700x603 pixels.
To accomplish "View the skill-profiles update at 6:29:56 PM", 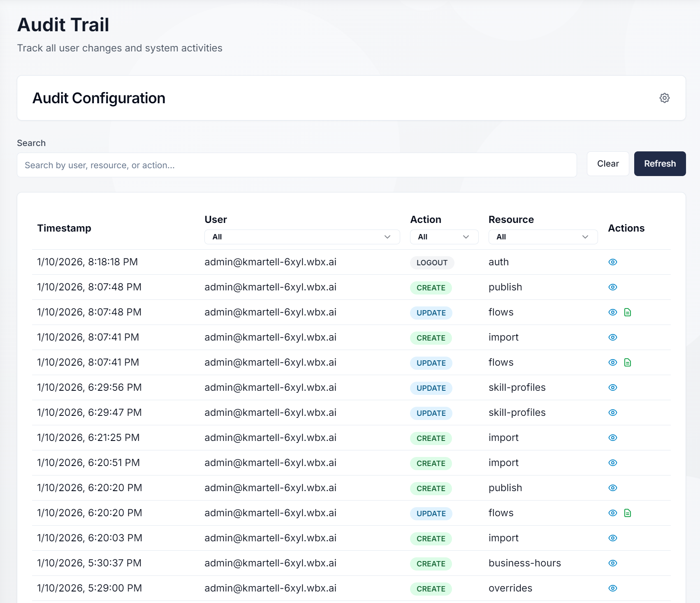I will 612,387.
